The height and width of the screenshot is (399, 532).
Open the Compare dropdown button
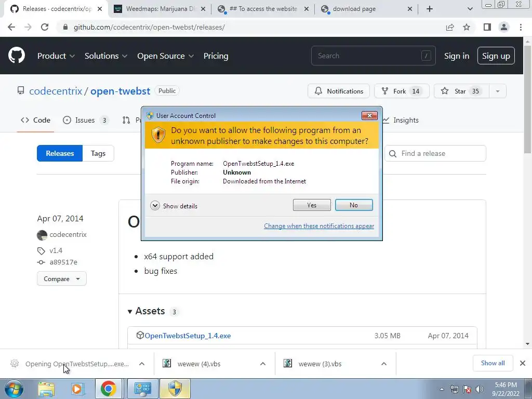61,279
